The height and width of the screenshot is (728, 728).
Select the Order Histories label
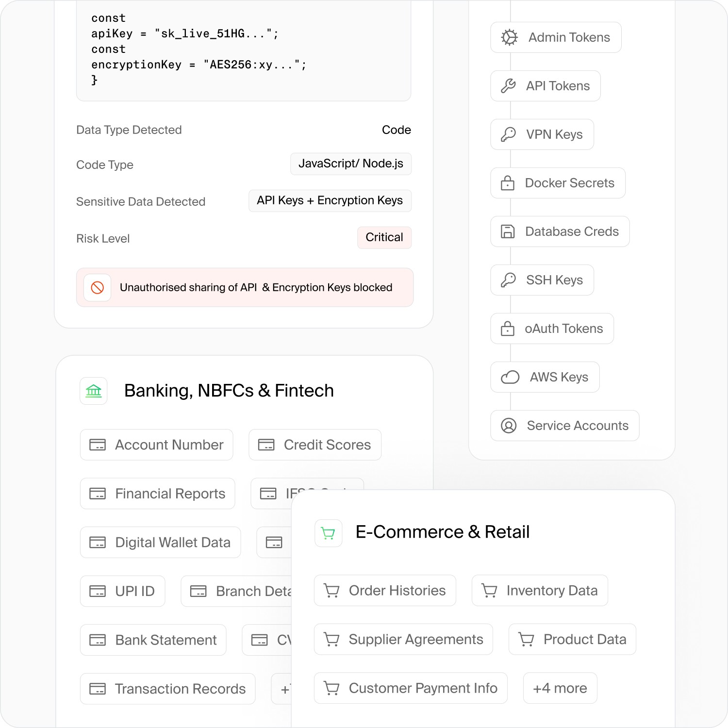coord(397,591)
